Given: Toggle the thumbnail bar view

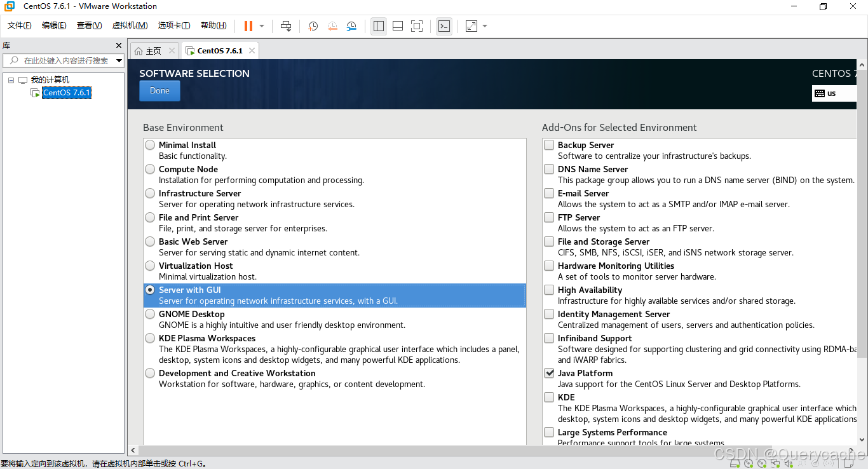Looking at the screenshot, I should pyautogui.click(x=398, y=26).
